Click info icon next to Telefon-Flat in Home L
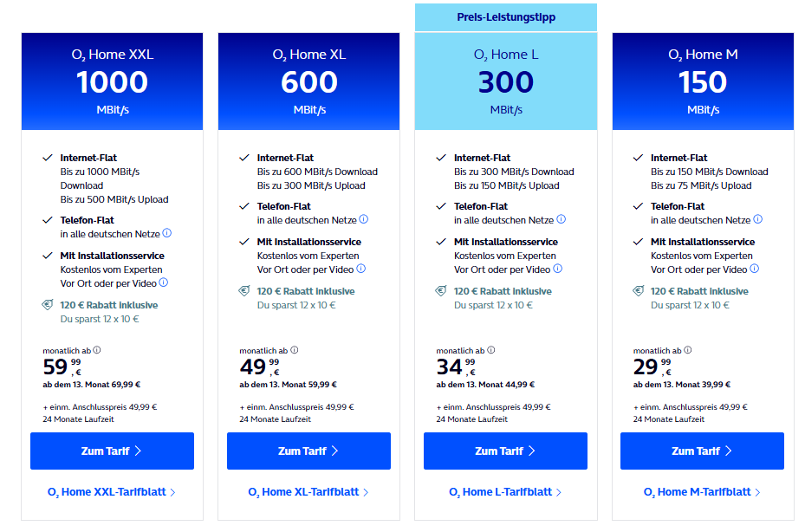Screen dimensions: 805x532 562,220
